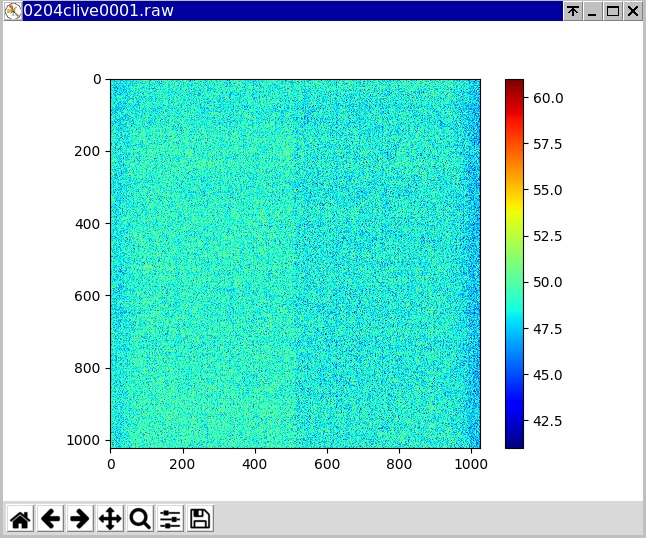Go back to the previous view

pyautogui.click(x=50, y=518)
